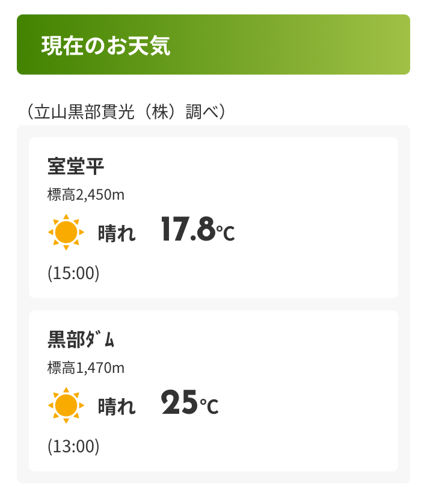Click the 標高2,450m elevation label

tap(85, 194)
